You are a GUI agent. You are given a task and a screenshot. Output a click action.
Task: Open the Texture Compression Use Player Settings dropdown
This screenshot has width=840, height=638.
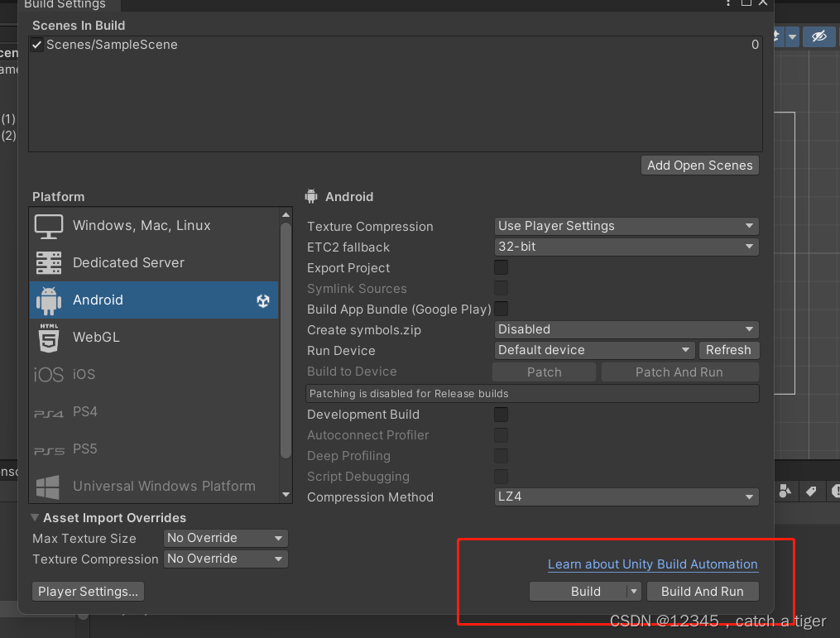tap(626, 226)
